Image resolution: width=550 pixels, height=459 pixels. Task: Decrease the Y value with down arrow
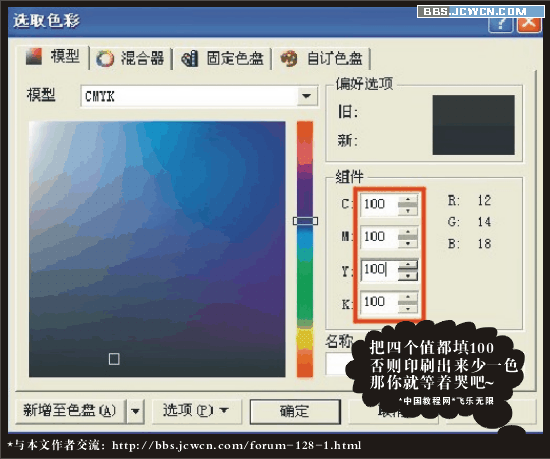point(408,276)
